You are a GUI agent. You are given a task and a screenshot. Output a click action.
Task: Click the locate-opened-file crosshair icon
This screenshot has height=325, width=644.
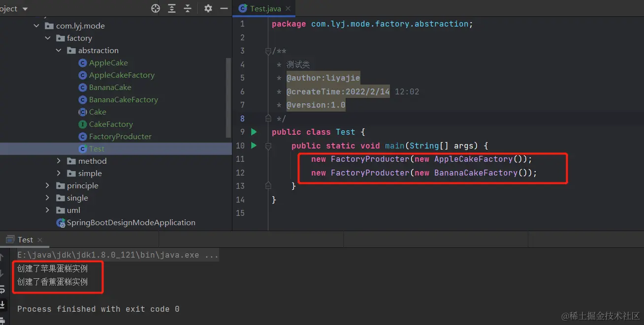click(156, 8)
